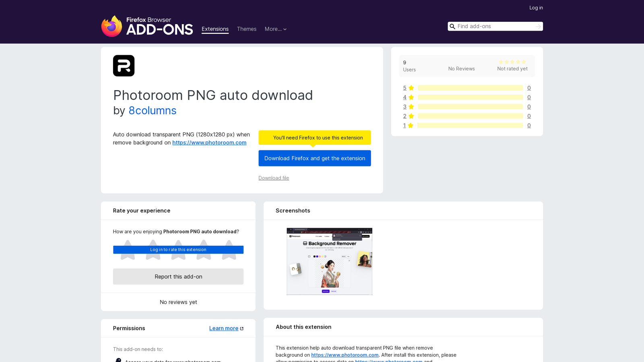Click the second rating star
Image resolution: width=644 pixels, height=362 pixels.
pyautogui.click(x=153, y=250)
